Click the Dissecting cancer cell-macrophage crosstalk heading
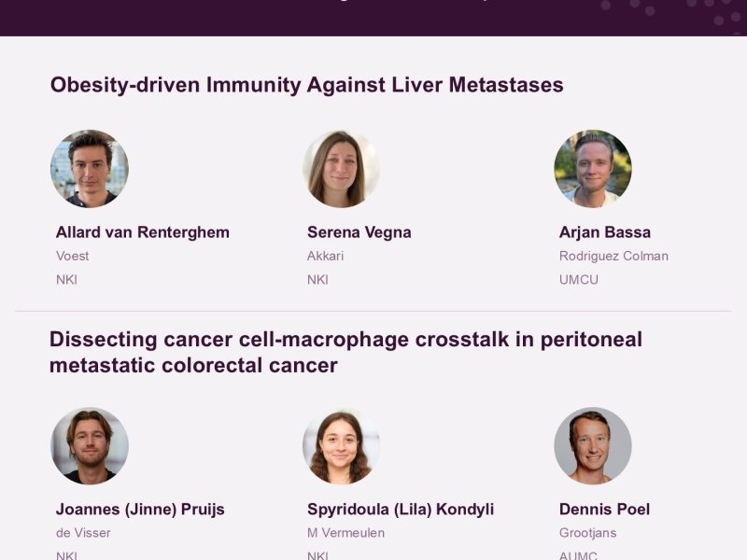747x560 pixels. coord(345,353)
